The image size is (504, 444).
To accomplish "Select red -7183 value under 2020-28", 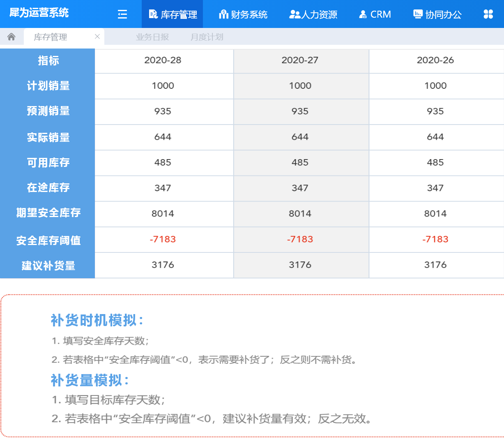I will pos(163,239).
